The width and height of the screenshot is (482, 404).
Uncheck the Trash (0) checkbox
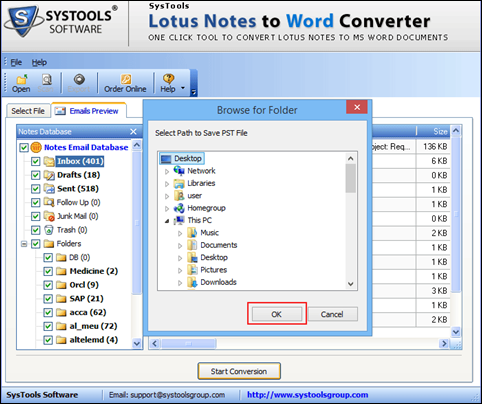point(35,230)
